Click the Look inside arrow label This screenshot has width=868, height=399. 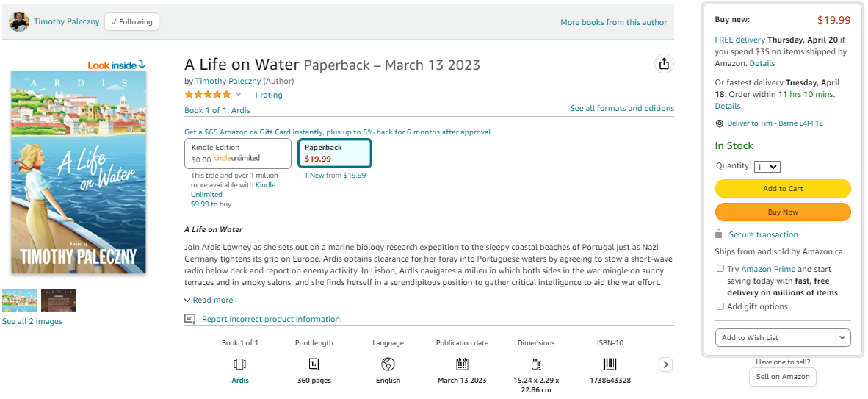116,65
